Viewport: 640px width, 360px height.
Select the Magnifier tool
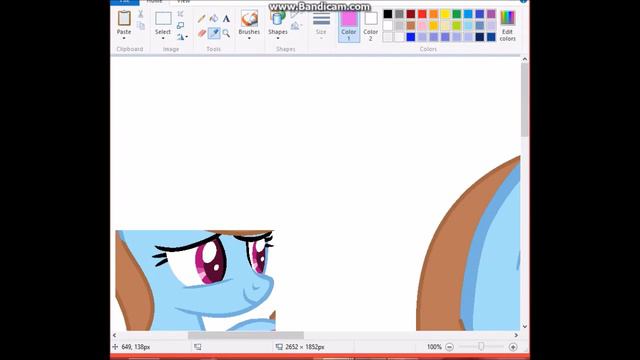[226, 33]
